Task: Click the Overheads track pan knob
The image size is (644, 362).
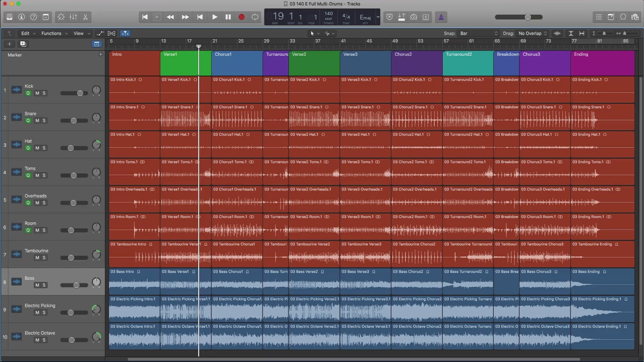Action: point(96,200)
